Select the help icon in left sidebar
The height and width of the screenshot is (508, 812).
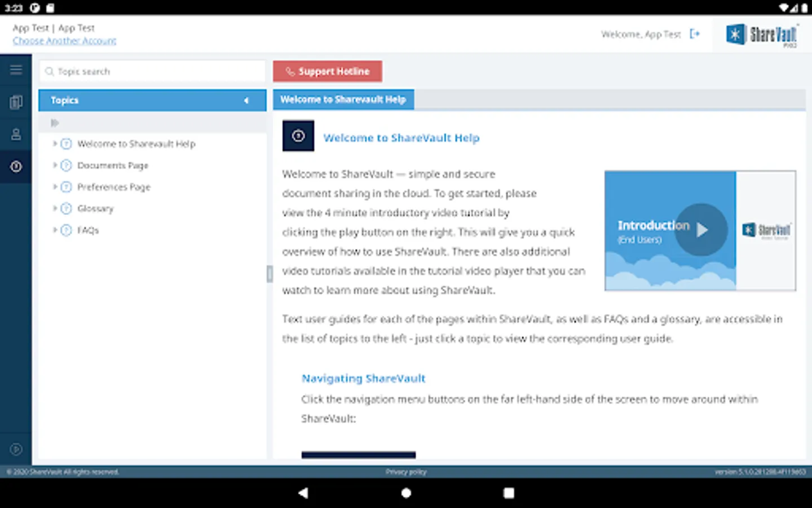coord(16,167)
